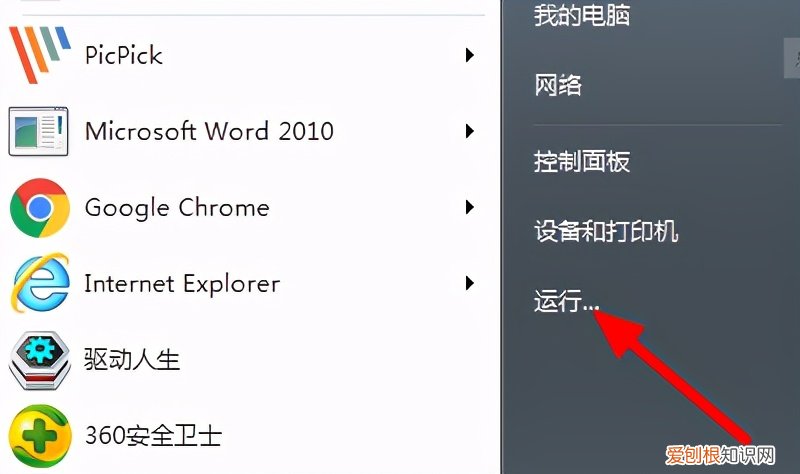
Task: Open the PicPick striped icon
Action: pos(39,55)
